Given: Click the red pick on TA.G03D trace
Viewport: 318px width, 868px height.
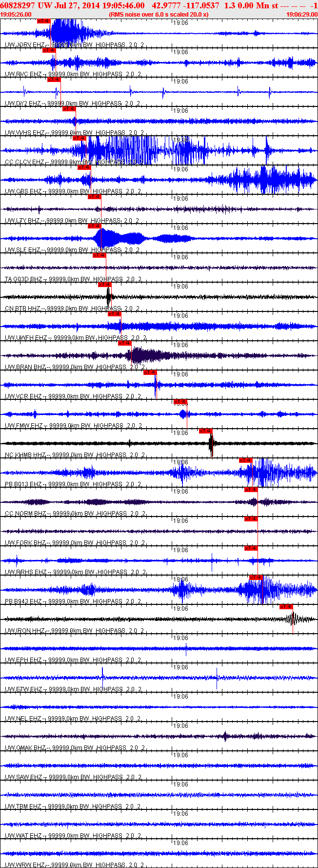Looking at the screenshot, I should [x=99, y=255].
